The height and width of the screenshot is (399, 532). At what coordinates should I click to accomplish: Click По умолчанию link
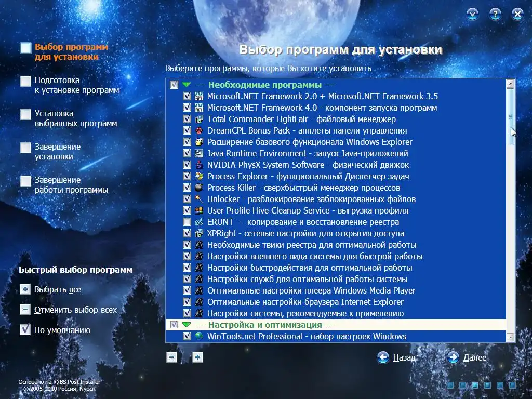(x=62, y=330)
